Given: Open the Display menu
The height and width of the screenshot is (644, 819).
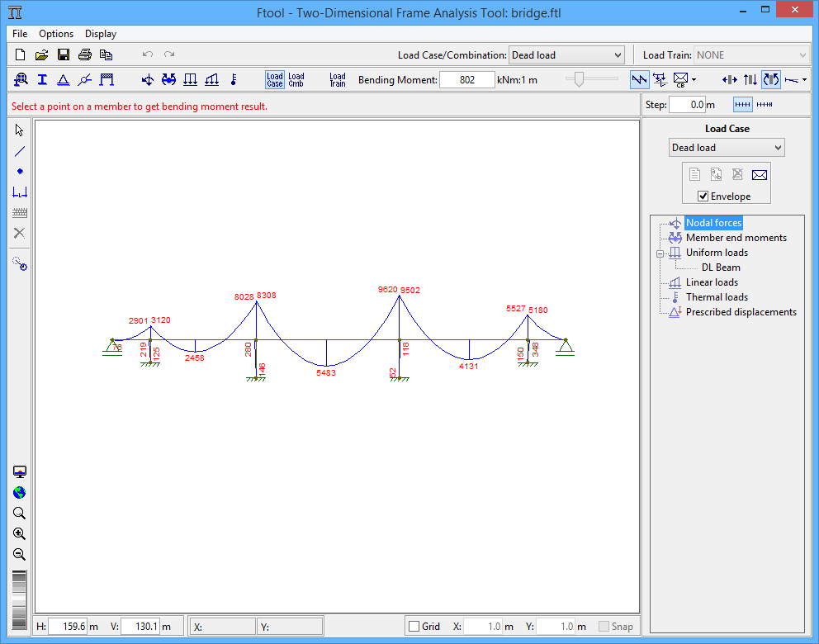Looking at the screenshot, I should (100, 34).
